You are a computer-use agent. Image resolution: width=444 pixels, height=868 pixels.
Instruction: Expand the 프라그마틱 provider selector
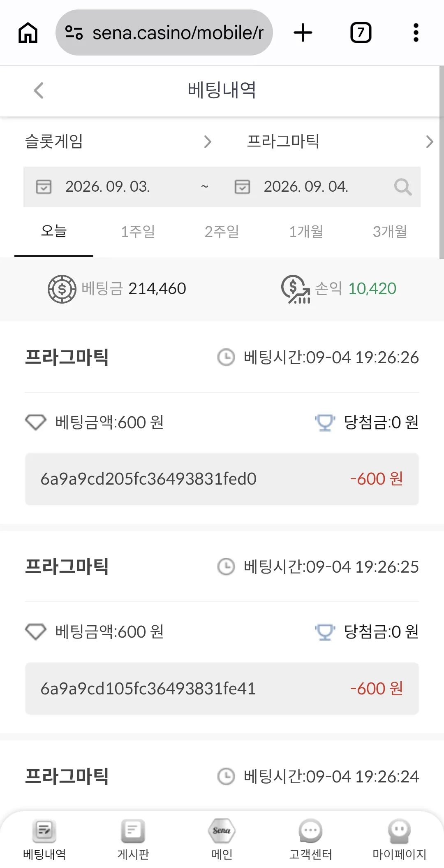(340, 142)
